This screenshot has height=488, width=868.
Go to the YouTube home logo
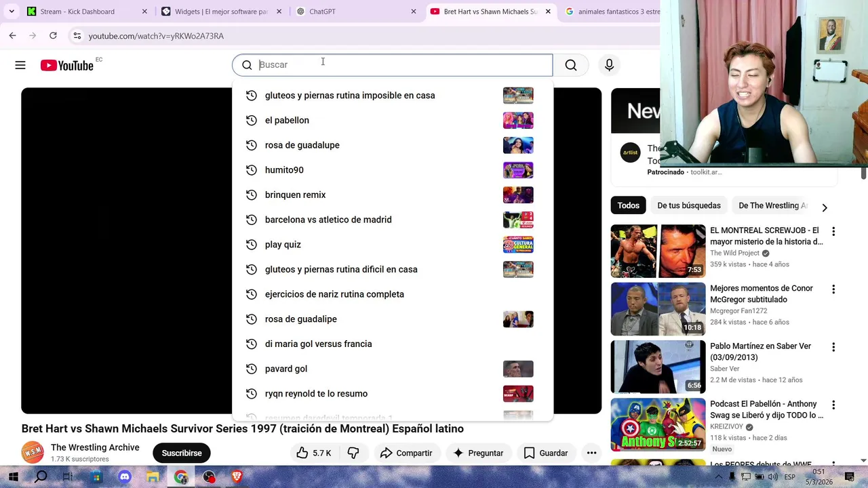[66, 65]
